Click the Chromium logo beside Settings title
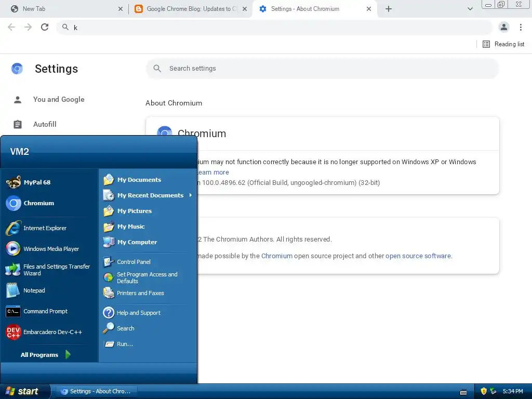Image resolution: width=532 pixels, height=399 pixels. coord(17,69)
